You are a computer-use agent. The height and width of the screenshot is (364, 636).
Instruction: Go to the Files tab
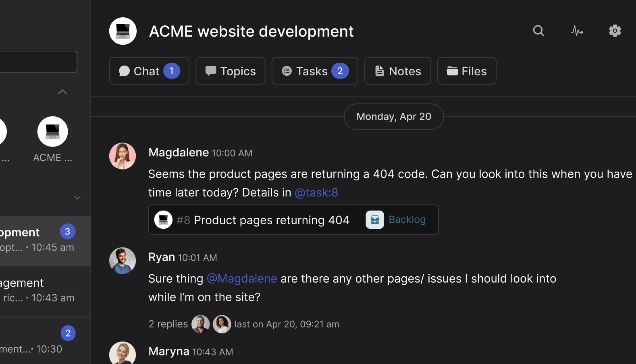click(x=466, y=71)
